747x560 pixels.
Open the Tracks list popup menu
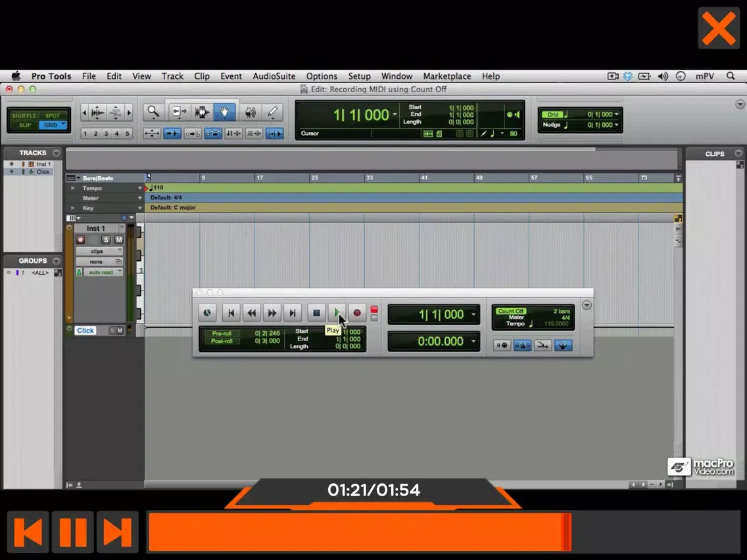(x=57, y=153)
